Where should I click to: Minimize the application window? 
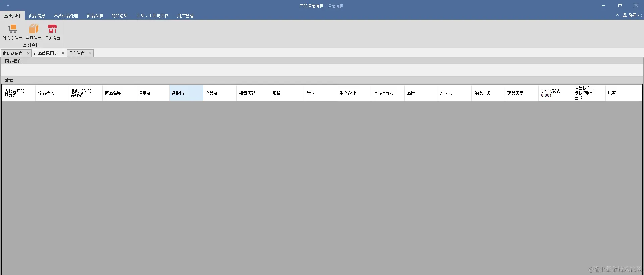604,6
